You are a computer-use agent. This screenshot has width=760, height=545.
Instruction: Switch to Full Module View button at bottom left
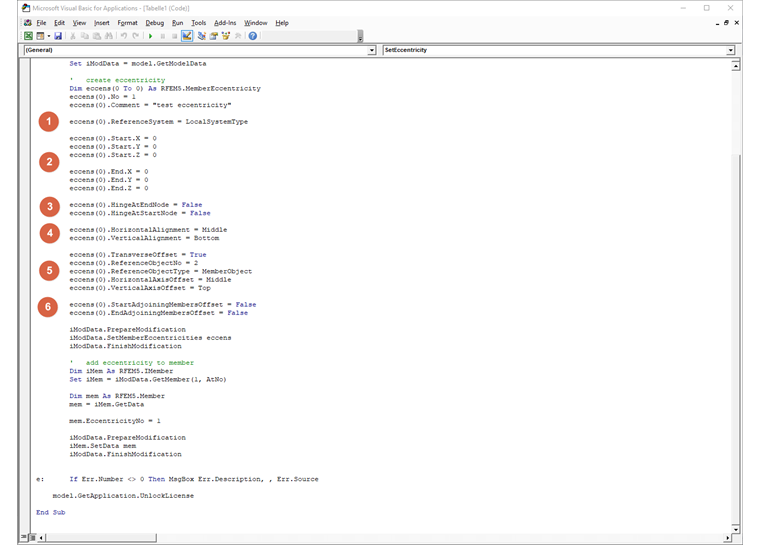tap(32, 537)
